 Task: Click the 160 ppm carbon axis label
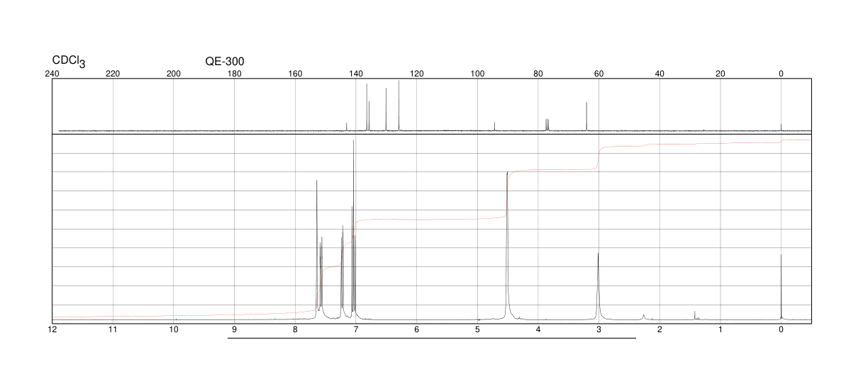coord(295,74)
